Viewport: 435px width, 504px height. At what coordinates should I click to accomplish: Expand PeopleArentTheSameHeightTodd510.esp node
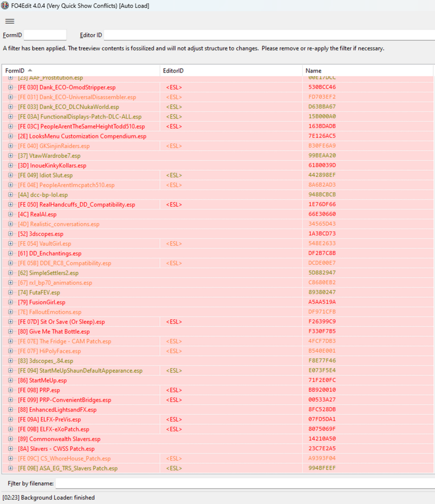11,126
